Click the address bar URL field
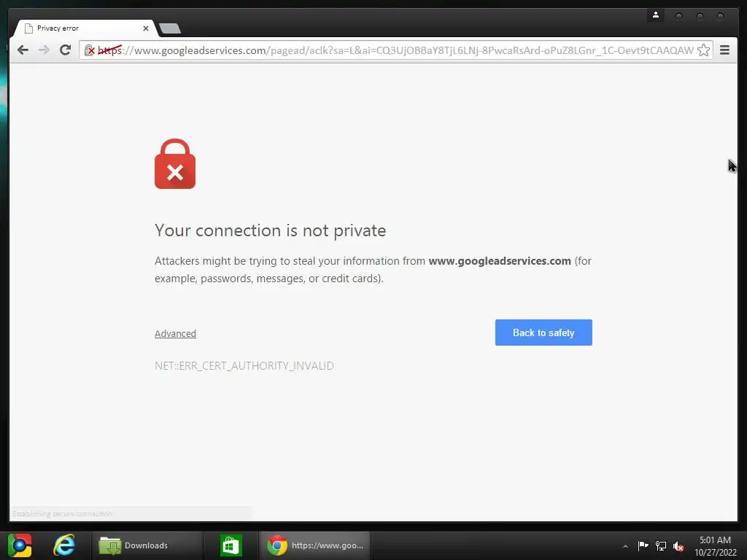 pos(395,50)
